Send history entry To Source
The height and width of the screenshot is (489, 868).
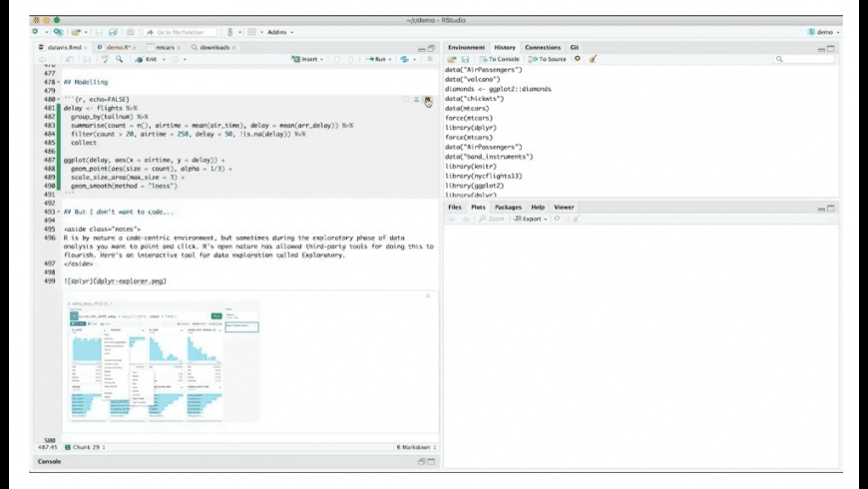click(x=547, y=59)
